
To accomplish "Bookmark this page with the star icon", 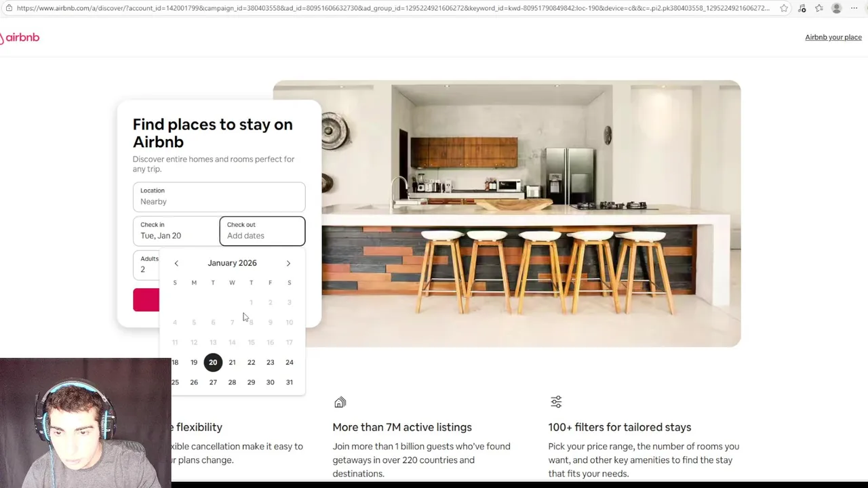I will click(x=784, y=8).
